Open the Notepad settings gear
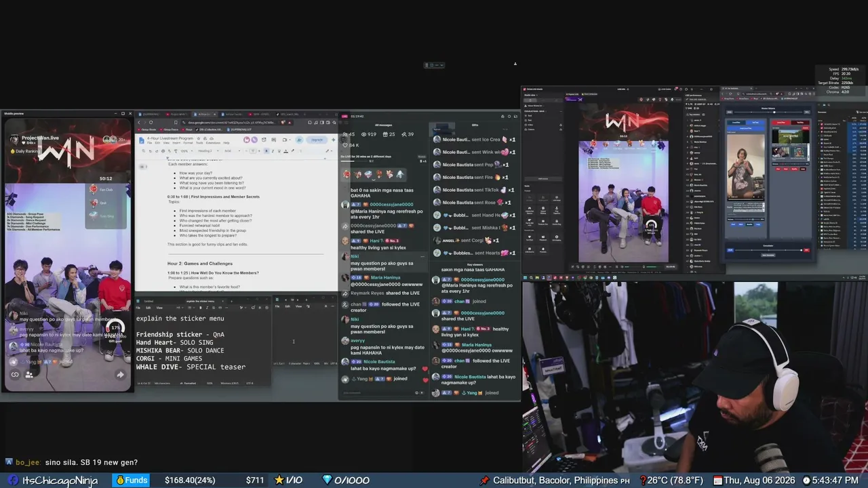 [265, 307]
